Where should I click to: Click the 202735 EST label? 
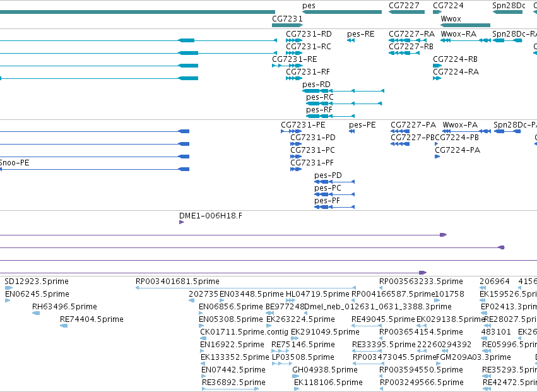(203, 294)
